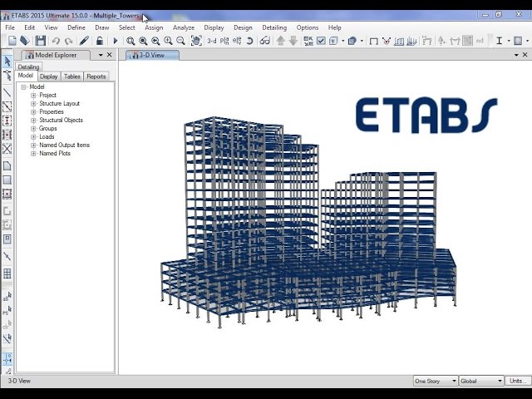The height and width of the screenshot is (399, 532).
Task: Toggle Snap to Points icon
Action: click(7, 358)
